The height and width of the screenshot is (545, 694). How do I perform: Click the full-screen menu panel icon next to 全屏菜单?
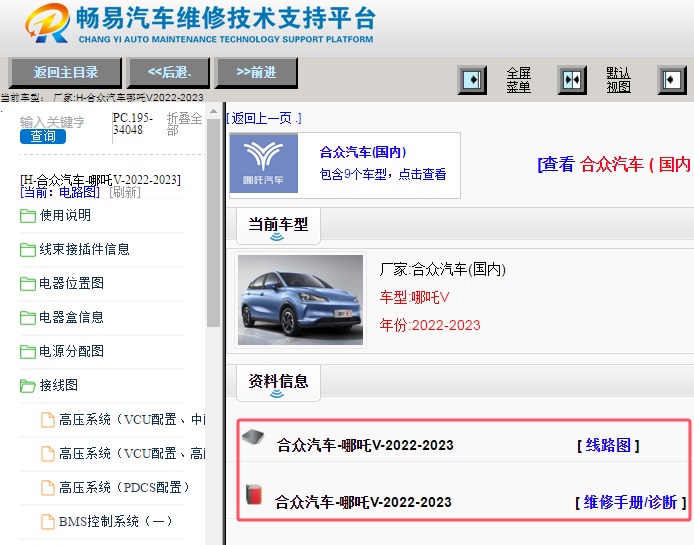(x=472, y=80)
